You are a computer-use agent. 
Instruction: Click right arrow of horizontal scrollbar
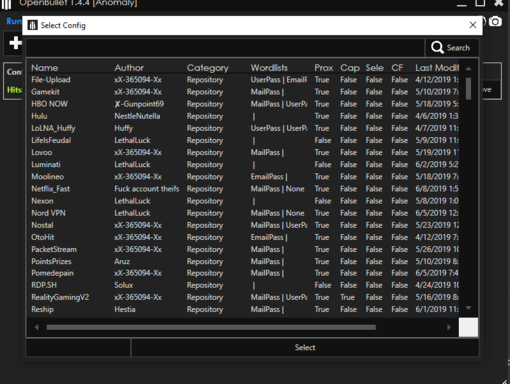pyautogui.click(x=449, y=327)
